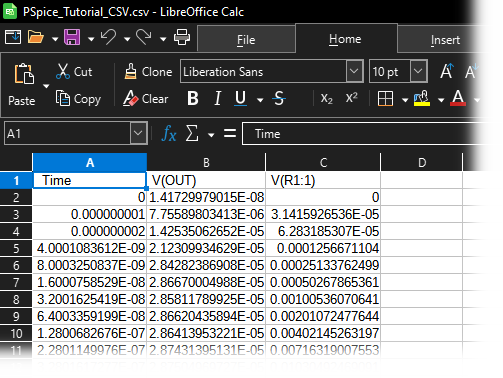Click cell containing 1.2800682676E-07

pos(90,334)
